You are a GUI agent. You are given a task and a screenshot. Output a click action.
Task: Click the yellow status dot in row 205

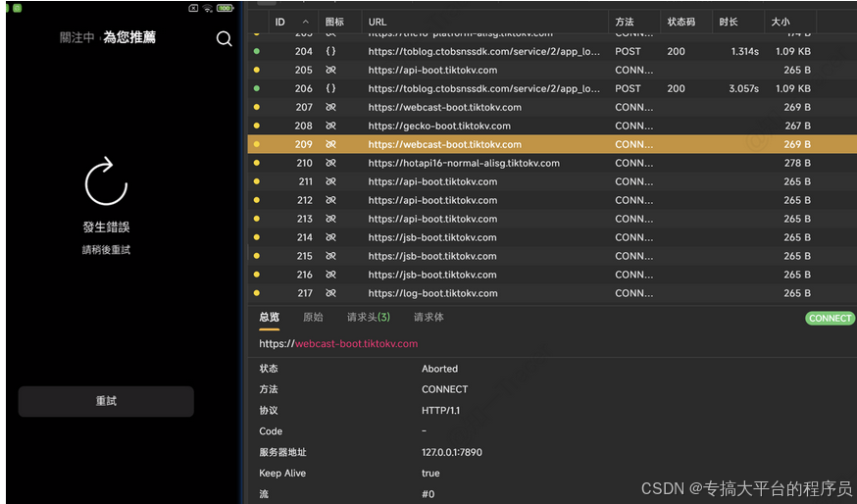(x=256, y=70)
